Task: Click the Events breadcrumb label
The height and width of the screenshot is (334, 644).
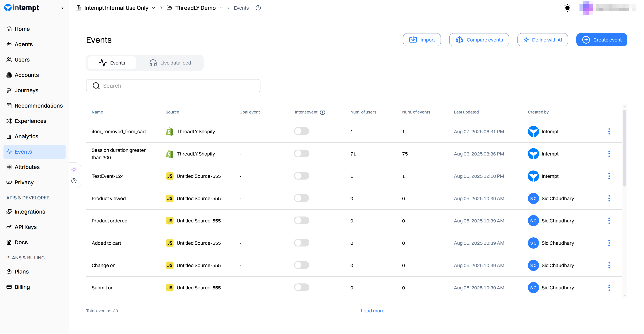Action: (x=241, y=8)
